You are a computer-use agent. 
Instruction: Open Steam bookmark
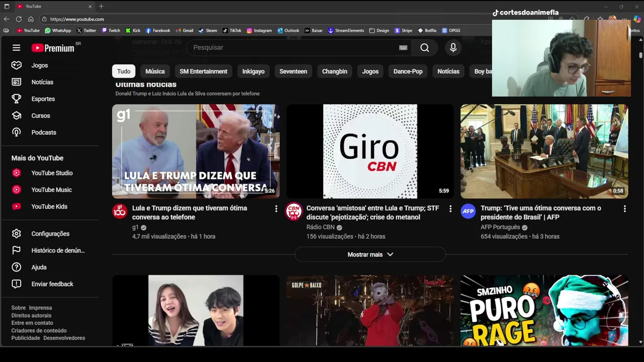coord(208,31)
